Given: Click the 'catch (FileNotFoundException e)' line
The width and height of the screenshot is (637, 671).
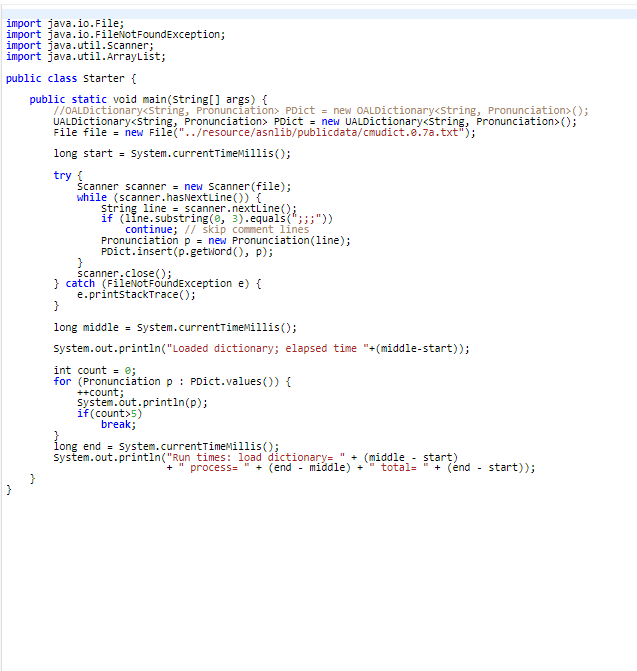Looking at the screenshot, I should [x=157, y=284].
